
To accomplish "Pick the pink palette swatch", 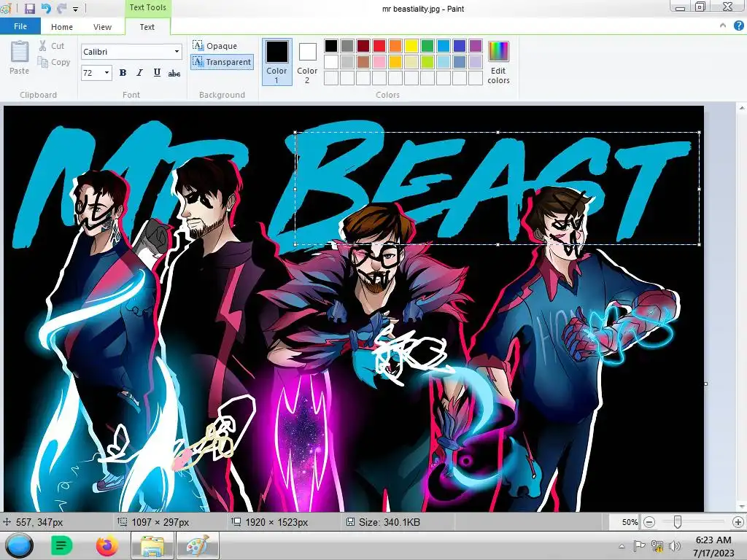I will point(379,61).
